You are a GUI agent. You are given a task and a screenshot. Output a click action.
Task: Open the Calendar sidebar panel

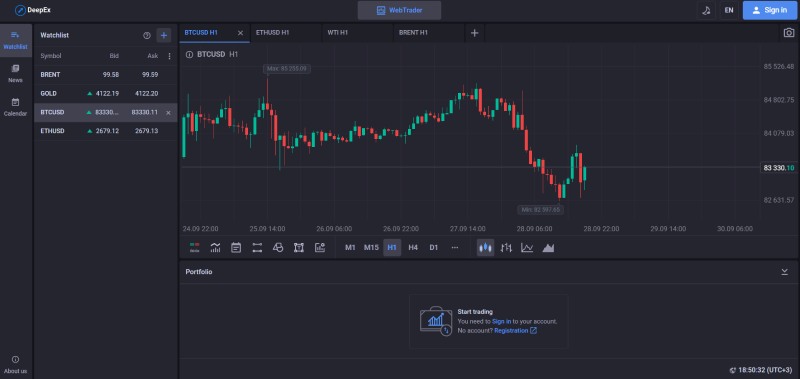15,107
